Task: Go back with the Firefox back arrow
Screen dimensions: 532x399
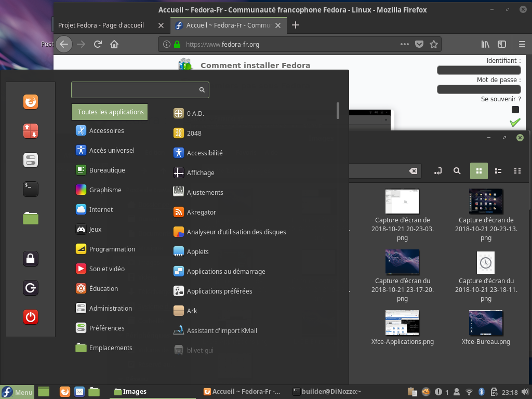Action: (x=64, y=44)
